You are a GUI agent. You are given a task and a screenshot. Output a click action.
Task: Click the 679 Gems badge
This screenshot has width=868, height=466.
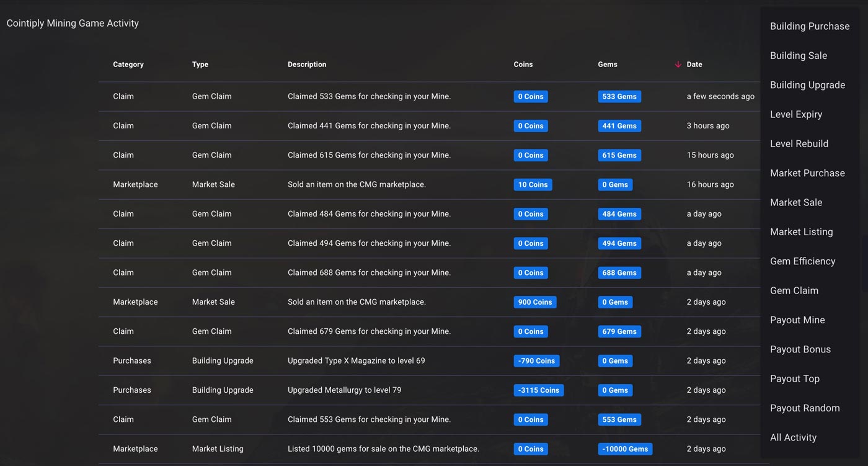(x=619, y=331)
